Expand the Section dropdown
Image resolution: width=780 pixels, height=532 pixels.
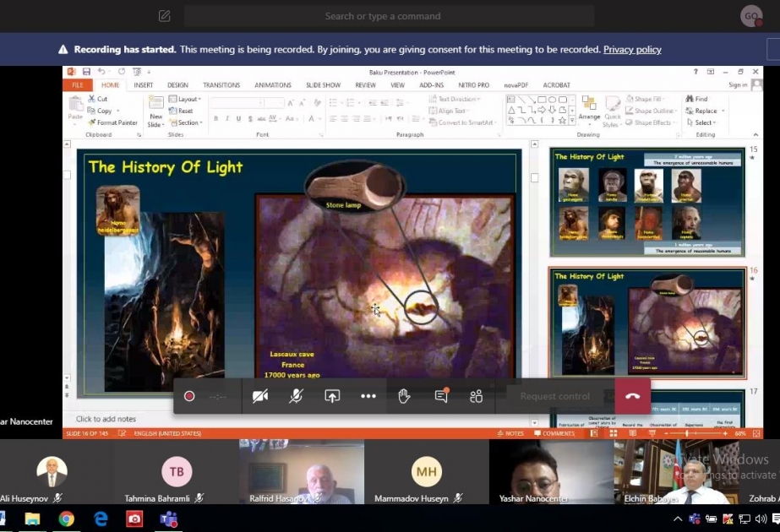tap(186, 122)
